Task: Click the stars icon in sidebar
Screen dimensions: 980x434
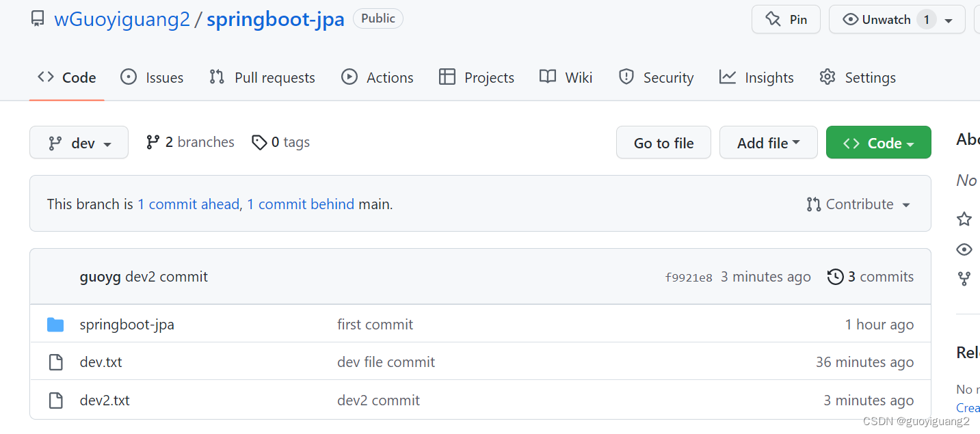Action: [x=964, y=219]
